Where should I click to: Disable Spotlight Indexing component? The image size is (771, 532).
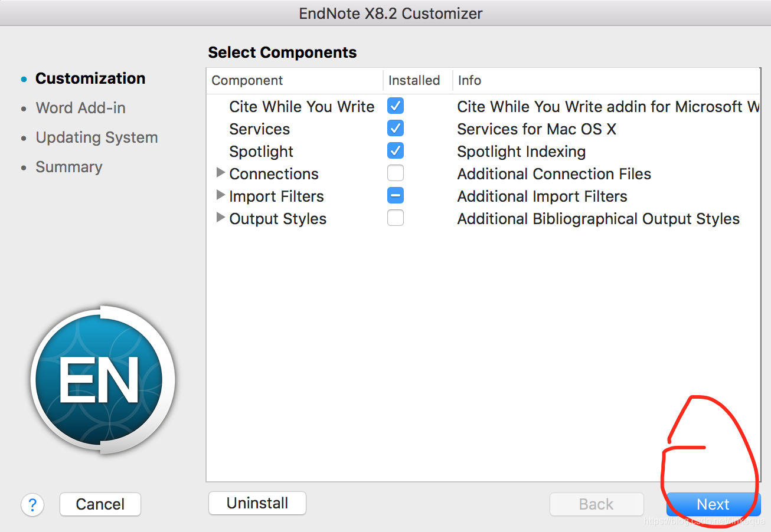[x=395, y=150]
